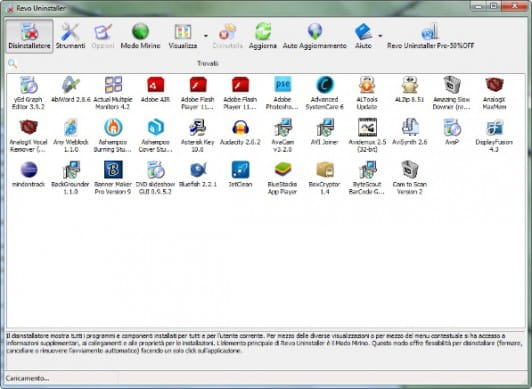Select the JetClean program

[x=240, y=175]
